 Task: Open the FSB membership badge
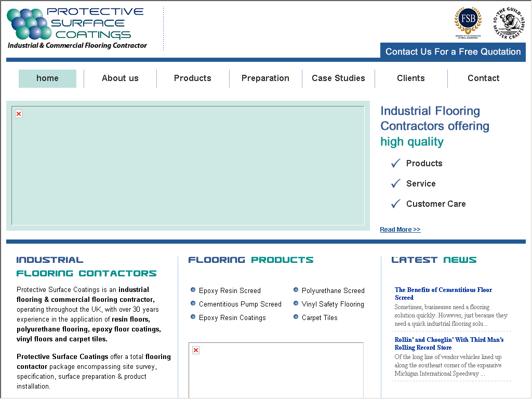(x=468, y=23)
